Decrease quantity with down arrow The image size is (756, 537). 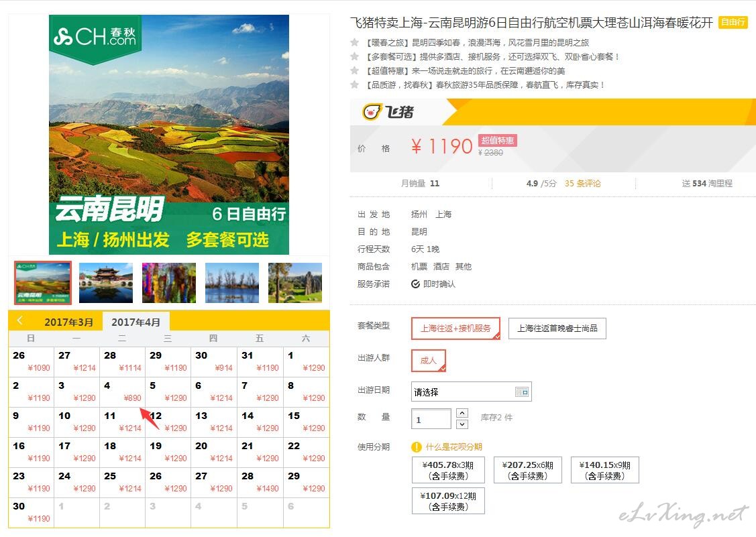(x=462, y=424)
